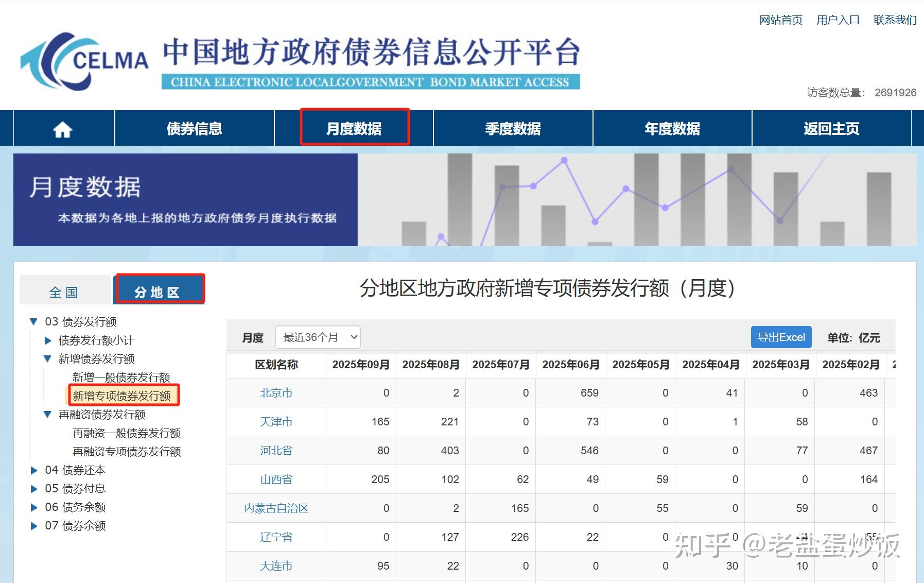
Task: Expand the 04 债券还本 tree node
Action: tap(33, 470)
